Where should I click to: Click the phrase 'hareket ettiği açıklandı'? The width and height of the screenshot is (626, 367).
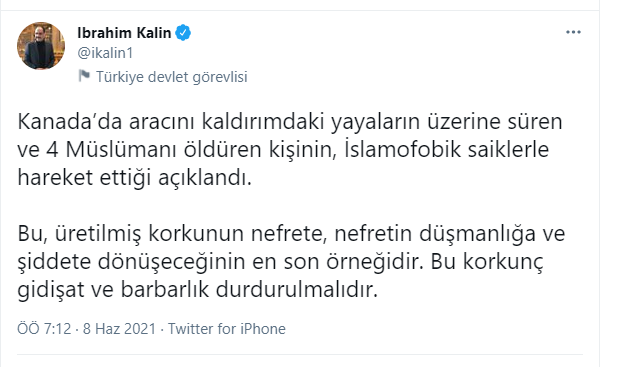pyautogui.click(x=135, y=178)
